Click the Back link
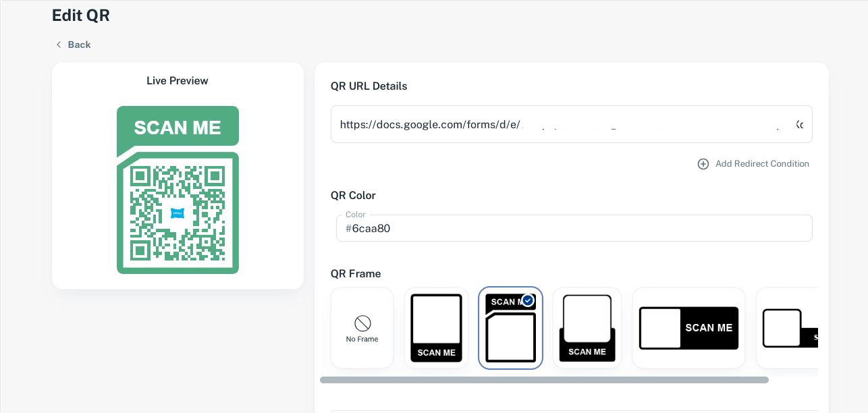 (79, 45)
